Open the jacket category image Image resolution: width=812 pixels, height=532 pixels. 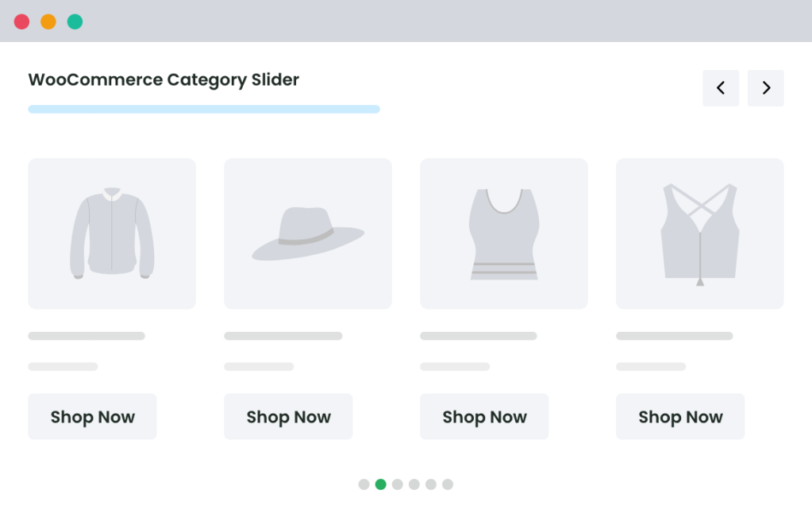pos(112,233)
